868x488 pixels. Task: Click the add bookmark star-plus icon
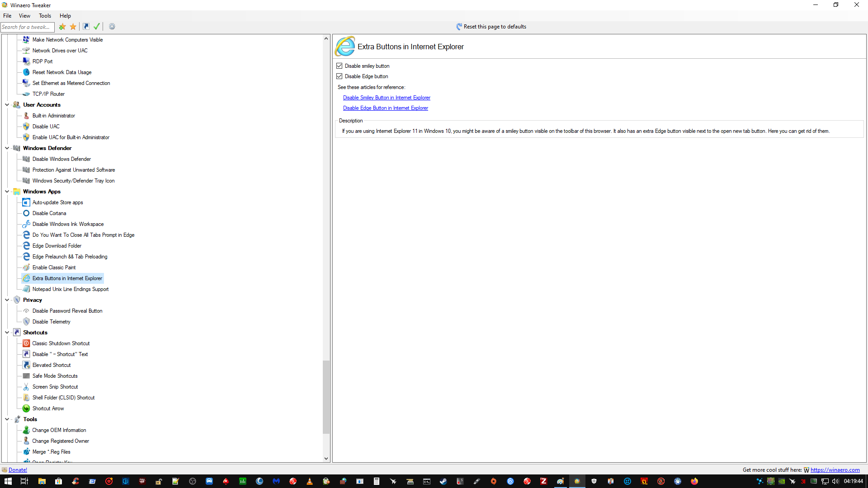[x=62, y=27]
